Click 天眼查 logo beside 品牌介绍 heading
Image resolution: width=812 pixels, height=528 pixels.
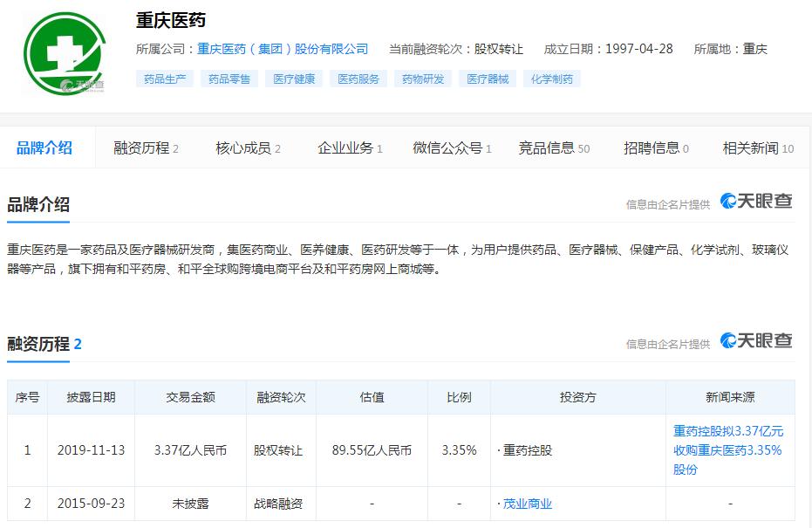[x=756, y=201]
